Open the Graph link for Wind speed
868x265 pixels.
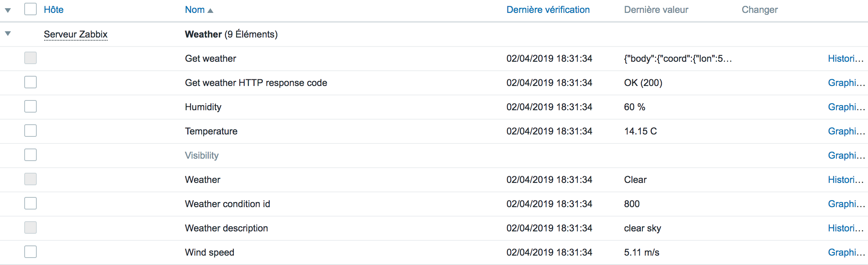click(x=846, y=252)
